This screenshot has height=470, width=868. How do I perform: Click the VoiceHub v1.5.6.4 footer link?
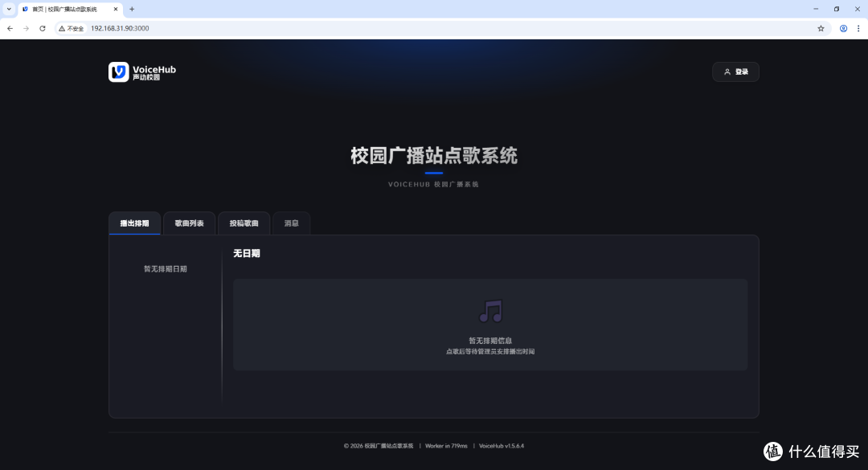point(502,446)
